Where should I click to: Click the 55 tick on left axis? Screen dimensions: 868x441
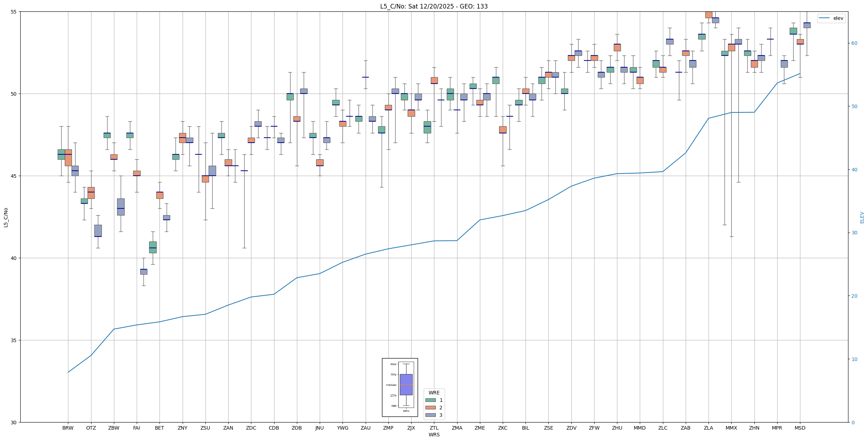14,12
